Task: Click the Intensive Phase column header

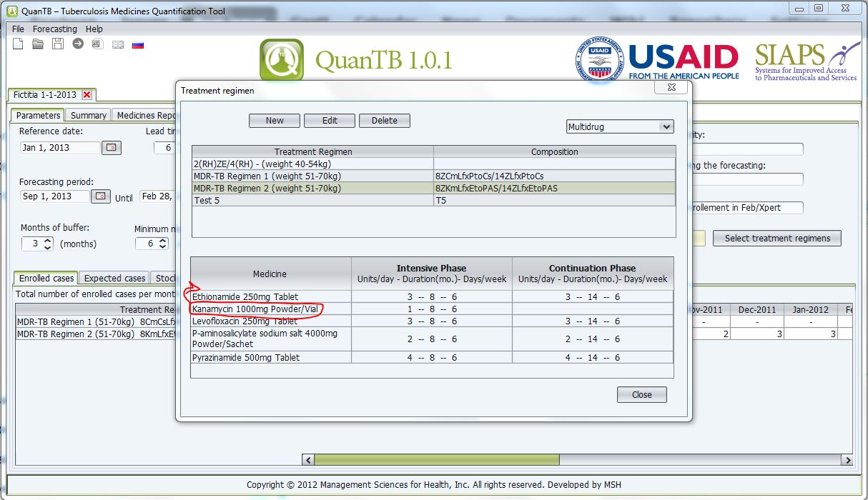Action: point(432,274)
